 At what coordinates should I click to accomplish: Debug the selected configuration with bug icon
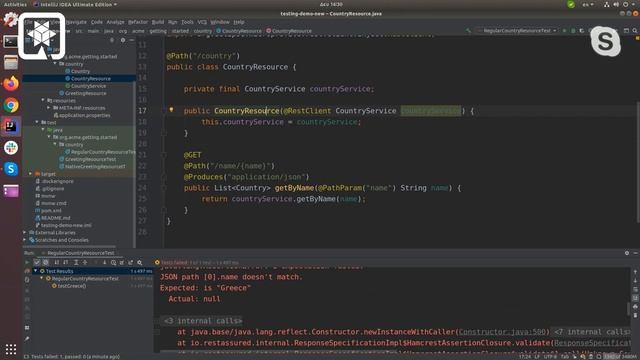[573, 31]
